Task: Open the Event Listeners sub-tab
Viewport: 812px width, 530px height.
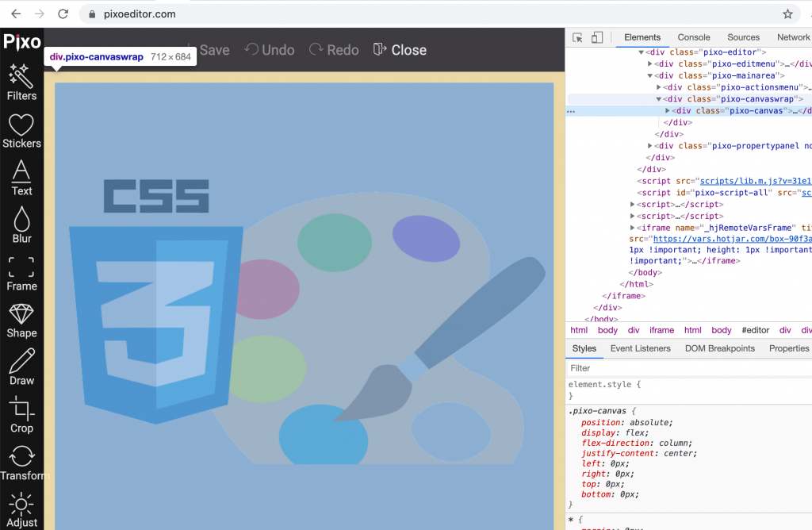Action: pos(640,348)
